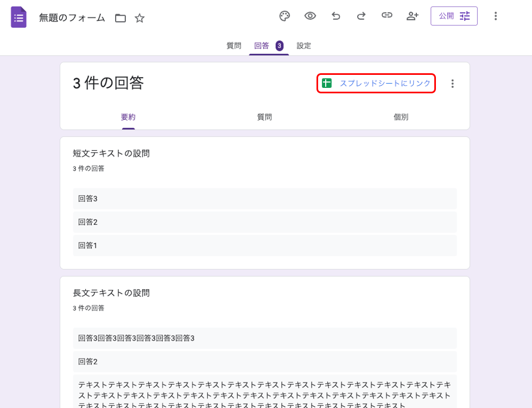Undo the last change
The height and width of the screenshot is (408, 532).
coord(335,16)
